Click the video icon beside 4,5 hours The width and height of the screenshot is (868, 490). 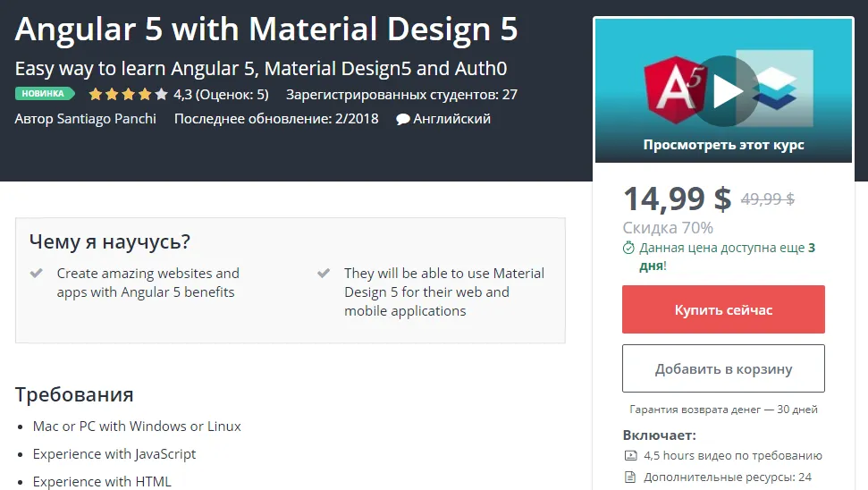tap(629, 455)
